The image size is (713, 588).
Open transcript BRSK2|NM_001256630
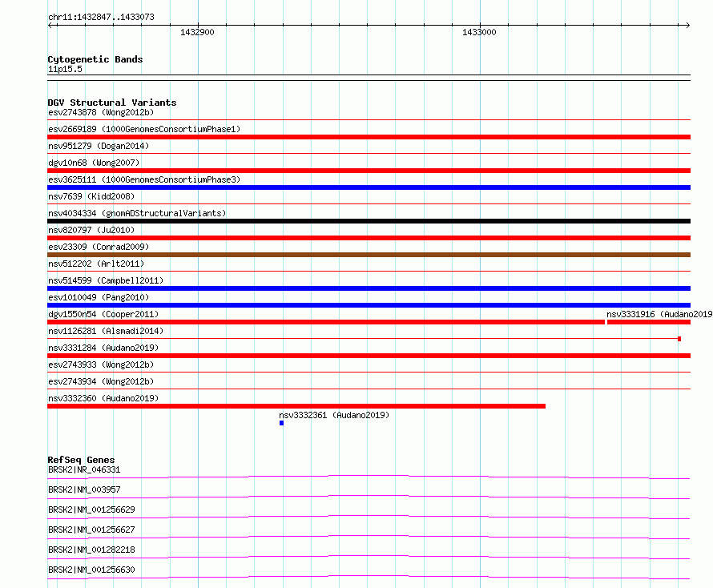[x=91, y=570]
